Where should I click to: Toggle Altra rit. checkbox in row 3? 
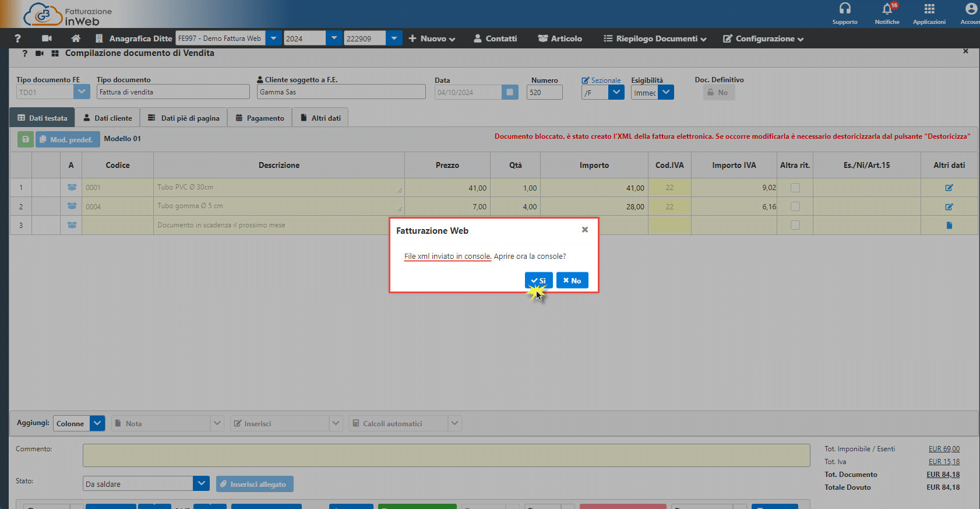click(795, 225)
